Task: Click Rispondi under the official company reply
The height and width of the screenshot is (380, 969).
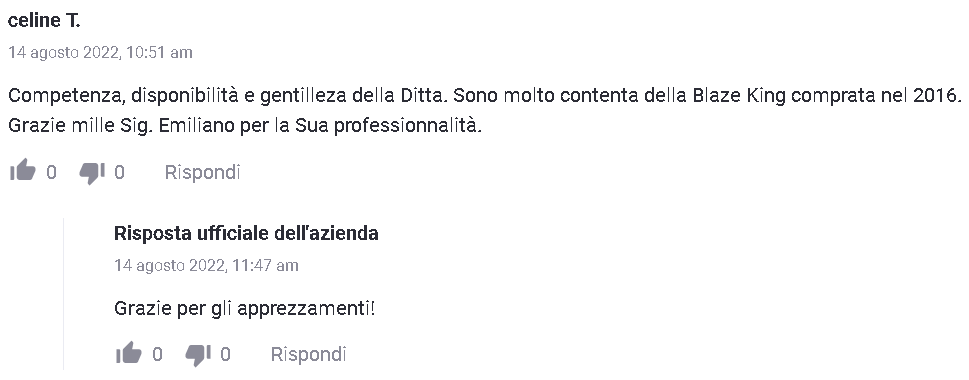Action: point(308,354)
